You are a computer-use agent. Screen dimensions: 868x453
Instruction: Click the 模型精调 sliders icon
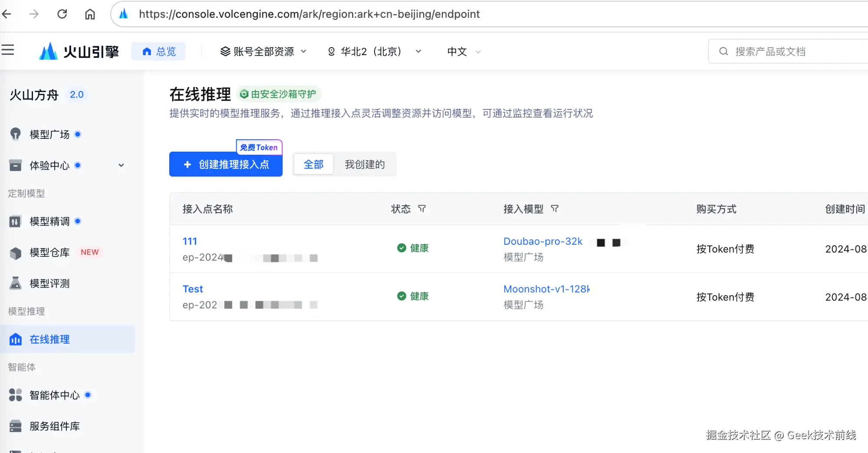pyautogui.click(x=15, y=222)
